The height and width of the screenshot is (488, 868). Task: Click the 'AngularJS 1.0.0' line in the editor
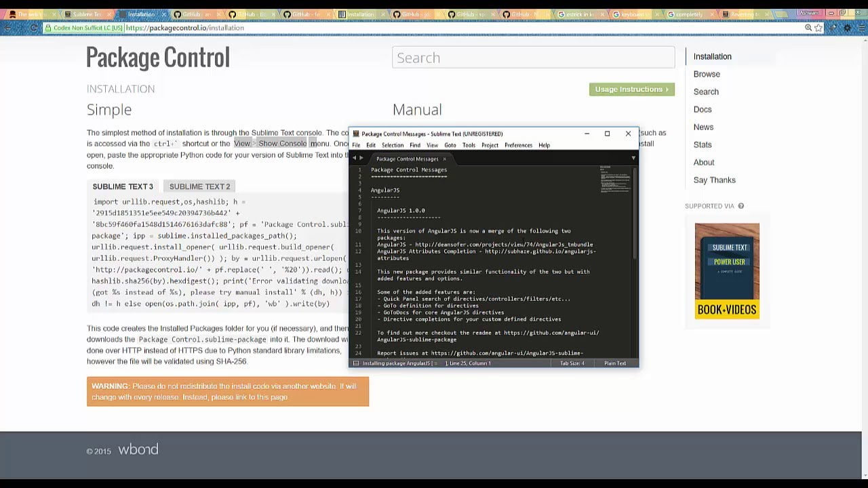coord(401,211)
